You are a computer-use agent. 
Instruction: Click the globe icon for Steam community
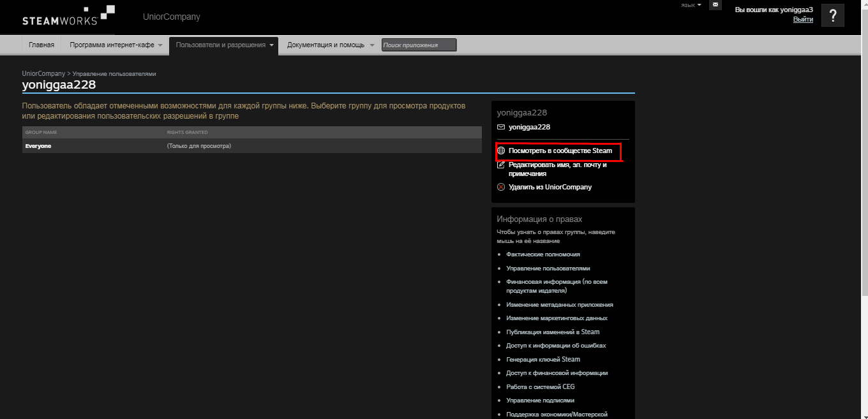pos(501,151)
